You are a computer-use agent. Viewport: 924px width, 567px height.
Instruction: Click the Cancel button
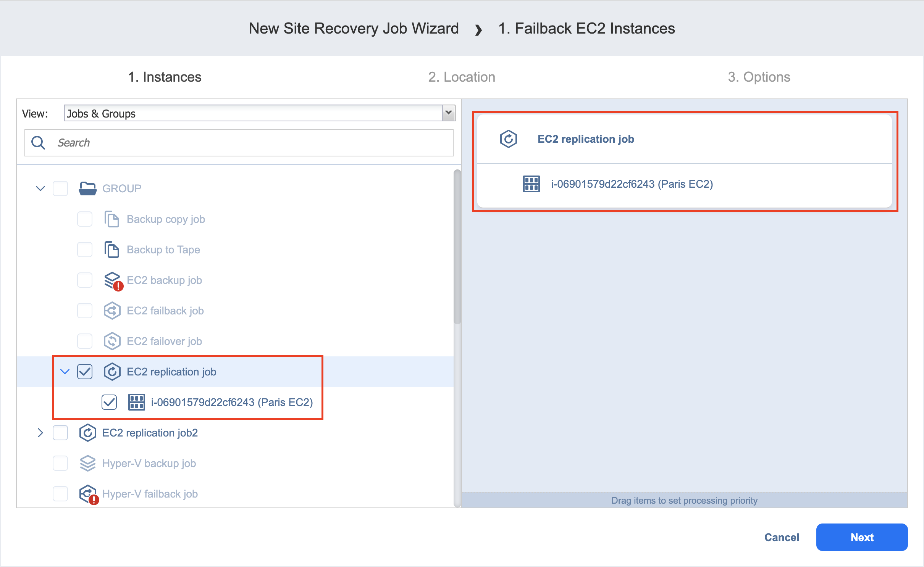[781, 537]
